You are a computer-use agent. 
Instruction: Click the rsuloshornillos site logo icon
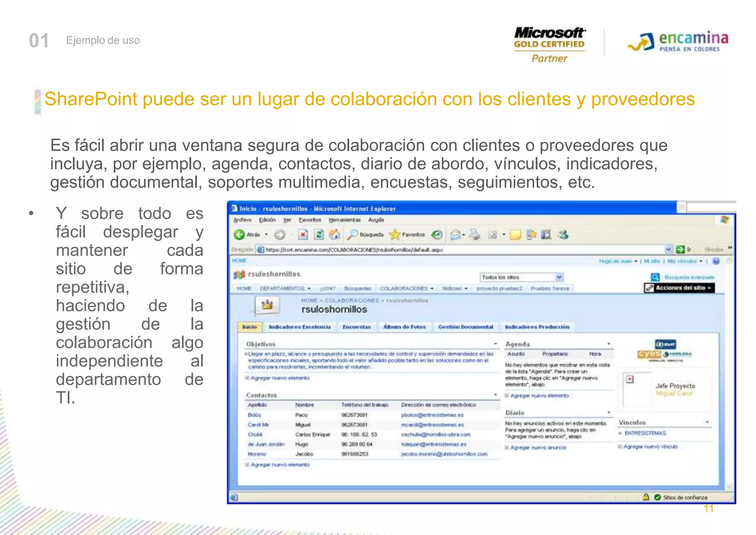(x=240, y=274)
